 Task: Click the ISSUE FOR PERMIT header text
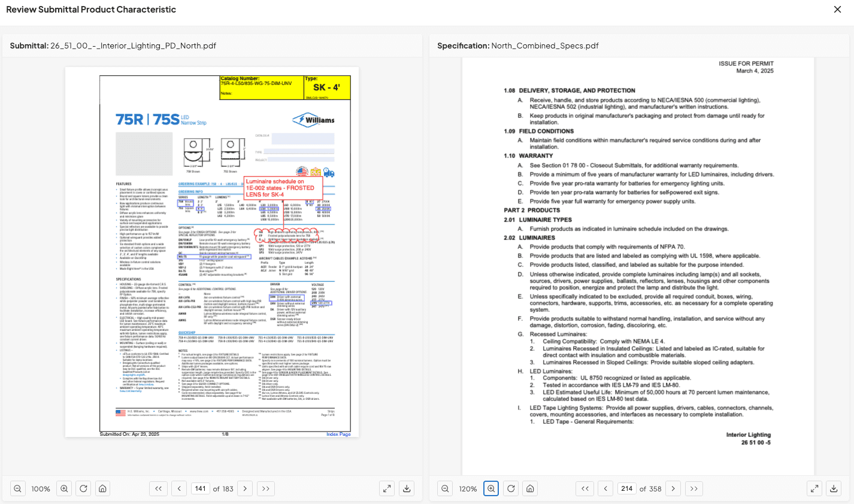coord(746,63)
